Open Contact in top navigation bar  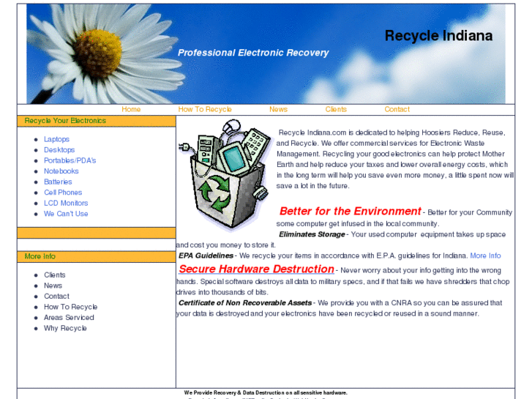point(397,109)
